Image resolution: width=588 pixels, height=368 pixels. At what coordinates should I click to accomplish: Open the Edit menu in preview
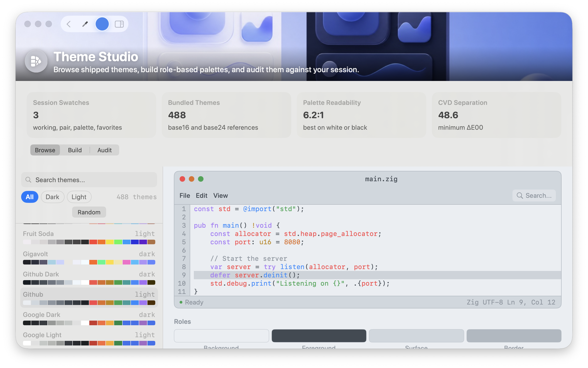201,195
